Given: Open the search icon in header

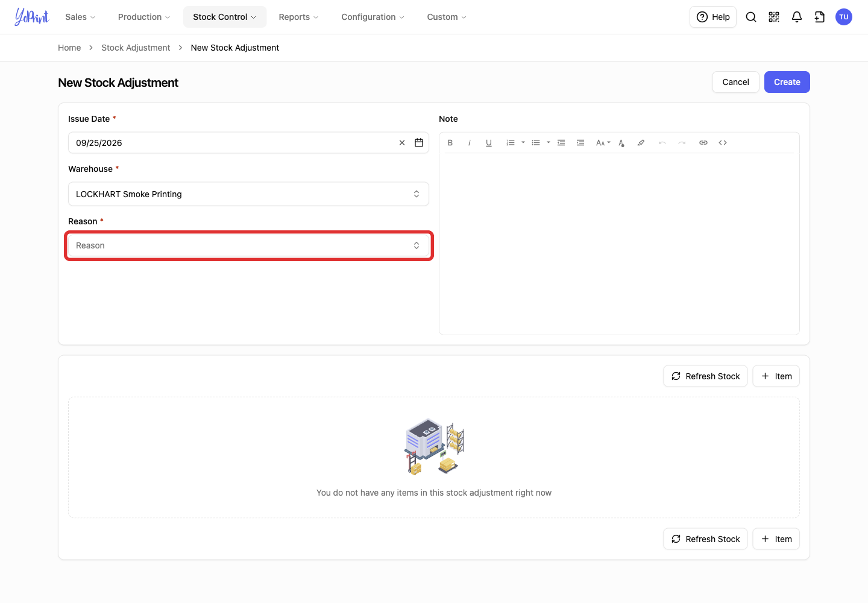Looking at the screenshot, I should point(751,17).
